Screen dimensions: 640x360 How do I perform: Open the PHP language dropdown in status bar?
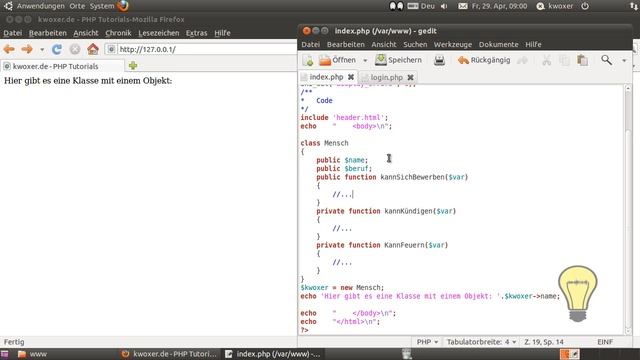(427, 342)
